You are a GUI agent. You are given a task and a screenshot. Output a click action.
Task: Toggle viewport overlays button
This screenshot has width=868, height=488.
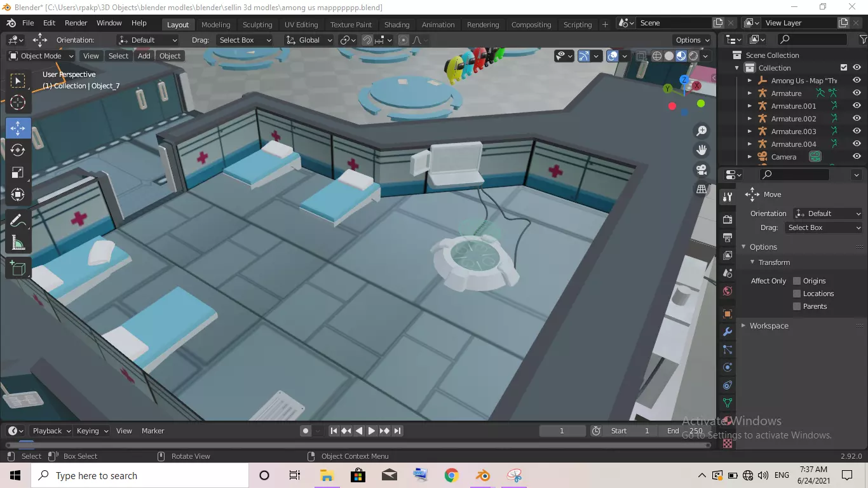coord(613,56)
